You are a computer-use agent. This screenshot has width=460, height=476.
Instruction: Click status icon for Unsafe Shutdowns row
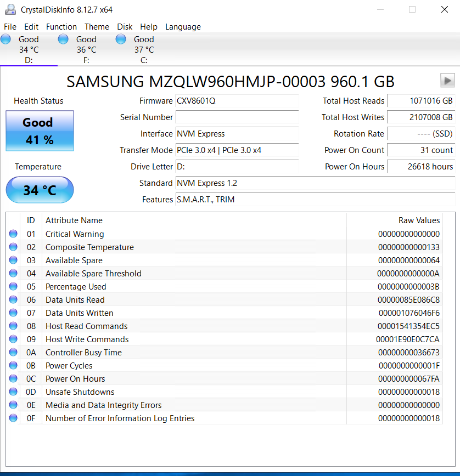point(13,392)
